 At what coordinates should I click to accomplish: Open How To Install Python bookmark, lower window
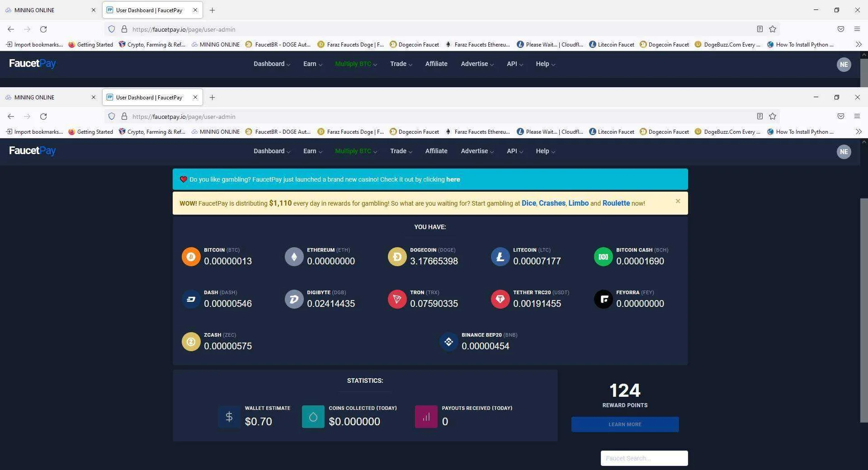(x=800, y=132)
